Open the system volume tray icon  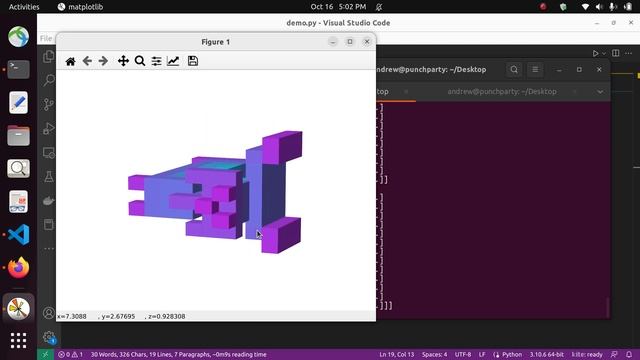tap(599, 7)
